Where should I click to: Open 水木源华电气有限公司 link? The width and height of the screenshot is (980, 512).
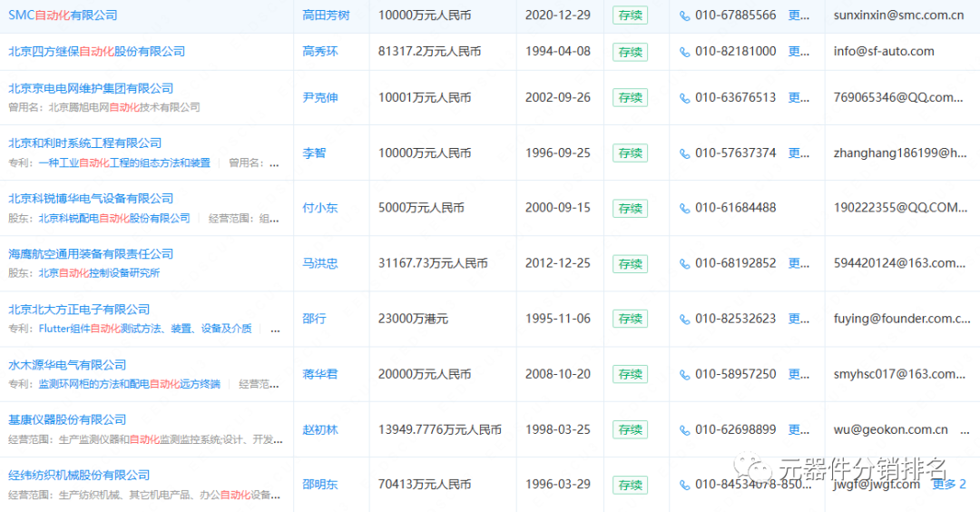[x=67, y=364]
